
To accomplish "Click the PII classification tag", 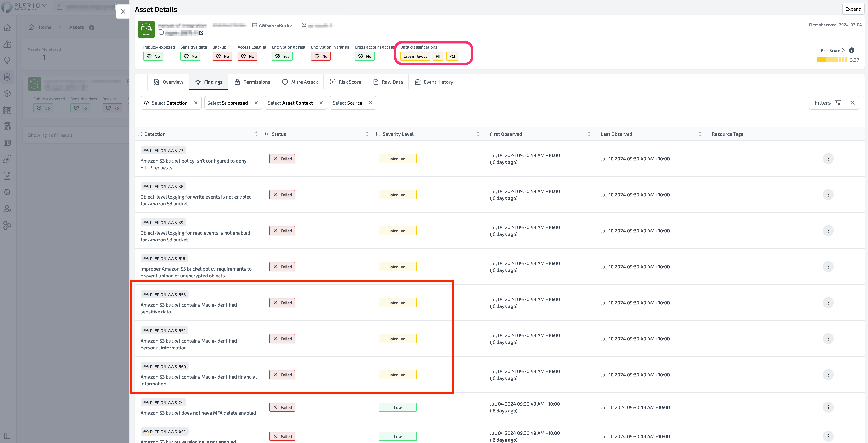I will 438,56.
